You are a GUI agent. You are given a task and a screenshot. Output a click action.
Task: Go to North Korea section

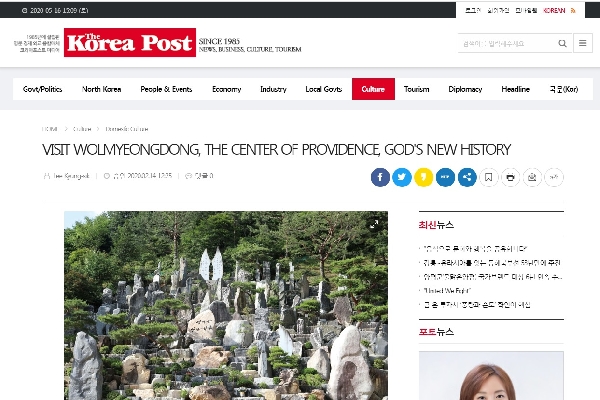pyautogui.click(x=101, y=89)
